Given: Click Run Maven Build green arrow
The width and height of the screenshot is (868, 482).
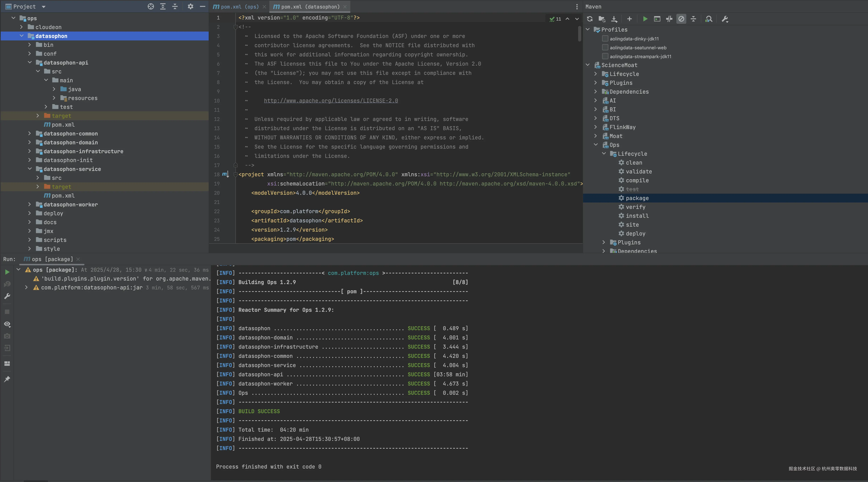Looking at the screenshot, I should pyautogui.click(x=645, y=19).
